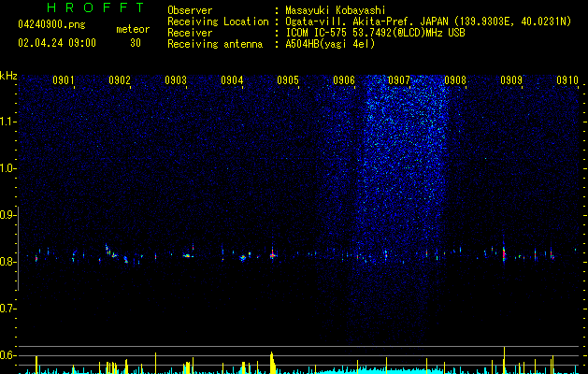Click the 0901 time marker
The height and width of the screenshot is (374, 588).
(x=63, y=80)
